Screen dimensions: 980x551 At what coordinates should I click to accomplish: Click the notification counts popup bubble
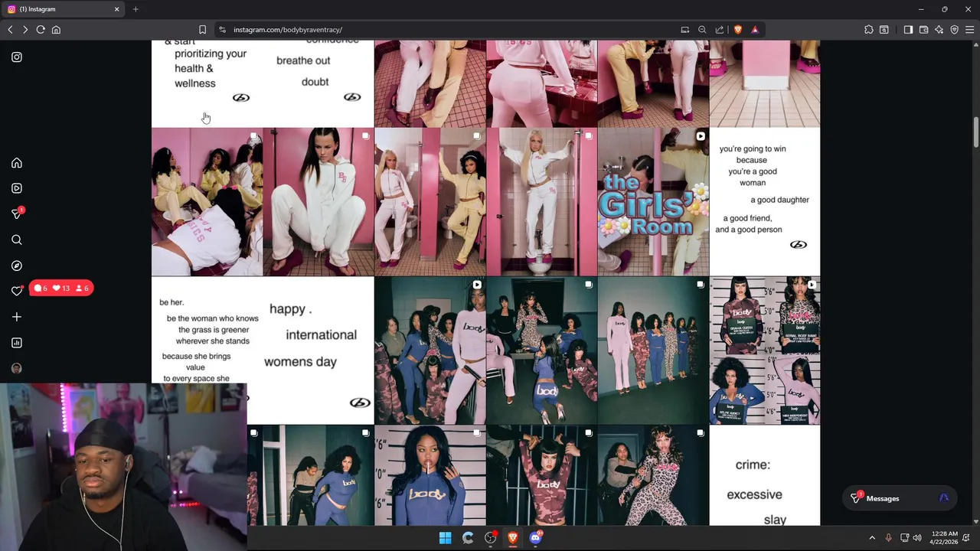61,289
